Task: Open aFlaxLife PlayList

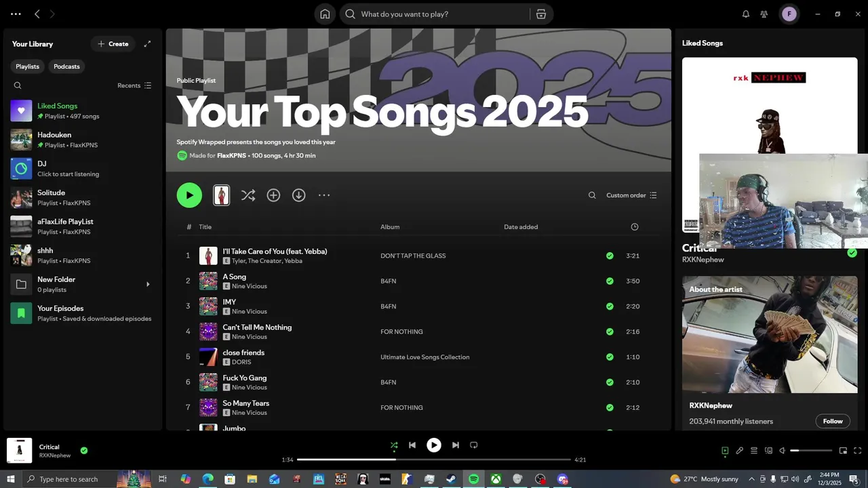Action: pyautogui.click(x=83, y=226)
